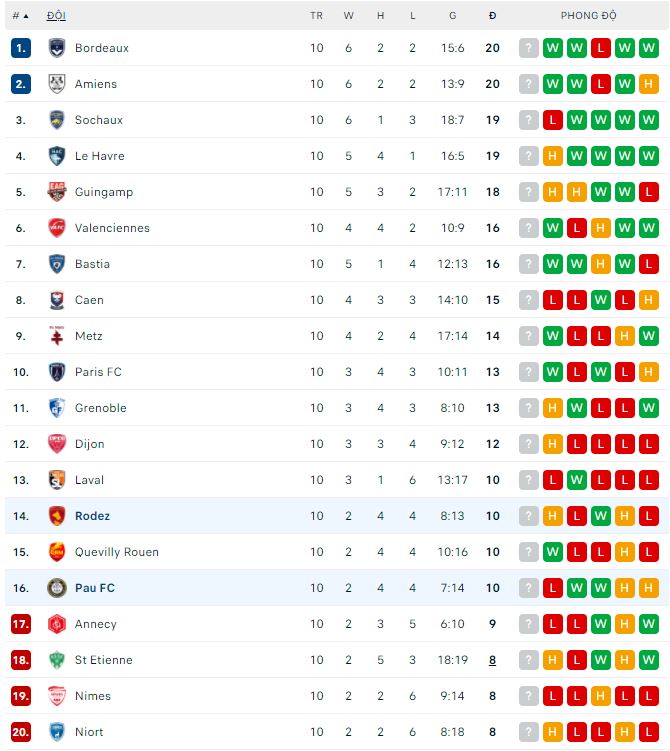Click Amiens' gray question mark next-match badge
This screenshot has width=670, height=751.
pos(529,84)
